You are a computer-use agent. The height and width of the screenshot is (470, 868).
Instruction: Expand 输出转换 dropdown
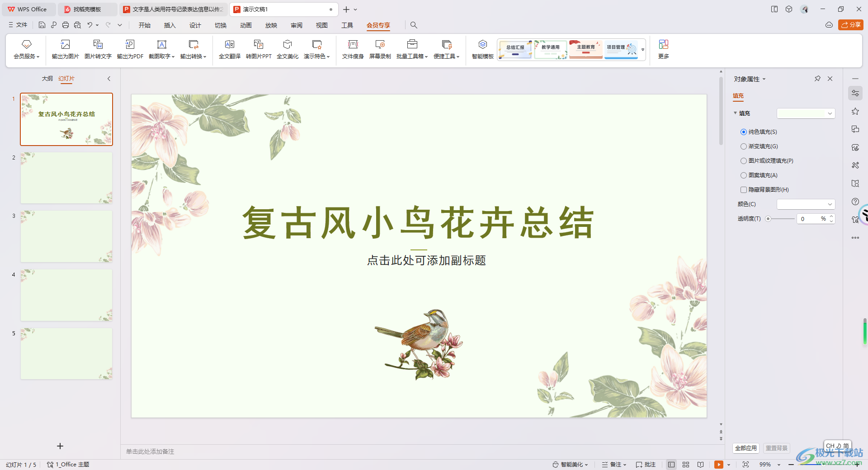[205, 57]
